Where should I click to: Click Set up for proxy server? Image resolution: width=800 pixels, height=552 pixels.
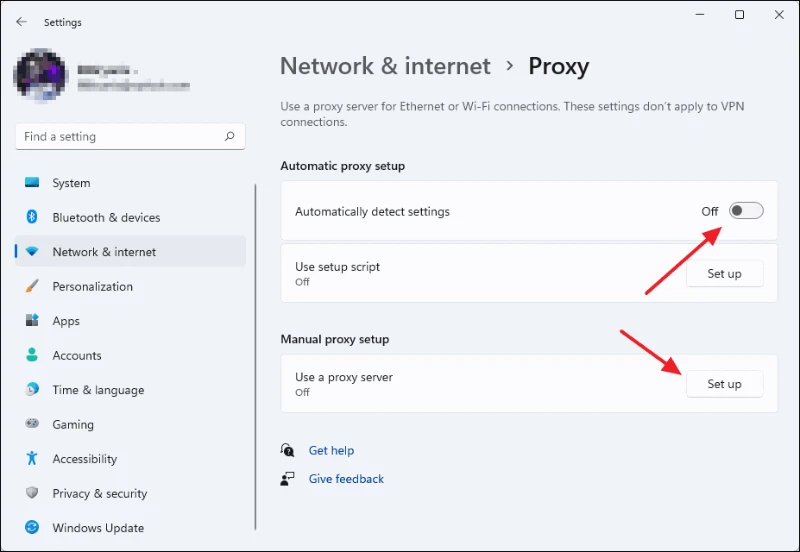pyautogui.click(x=724, y=384)
